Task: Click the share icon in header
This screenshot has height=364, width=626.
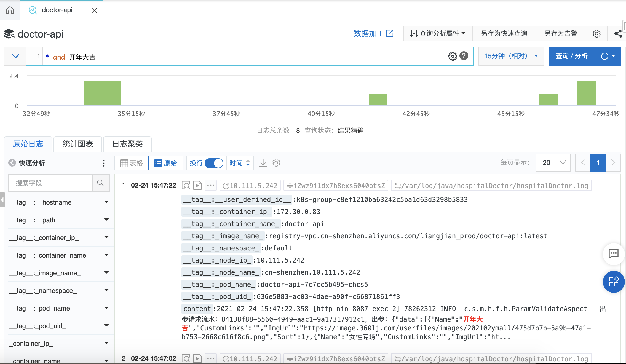Action: click(x=618, y=34)
